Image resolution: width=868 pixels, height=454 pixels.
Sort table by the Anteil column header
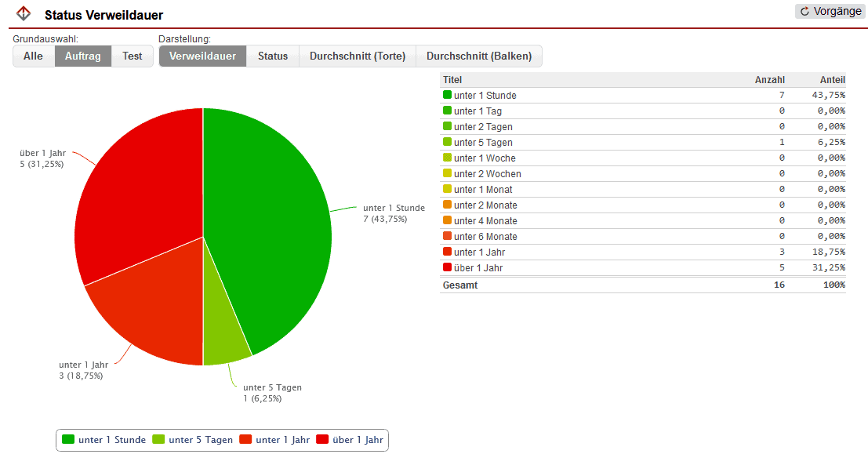tap(832, 80)
